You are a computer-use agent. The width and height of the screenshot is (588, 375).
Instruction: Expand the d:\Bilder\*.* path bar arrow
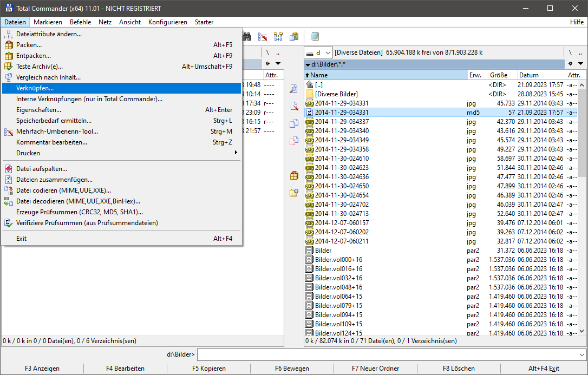[x=308, y=64]
